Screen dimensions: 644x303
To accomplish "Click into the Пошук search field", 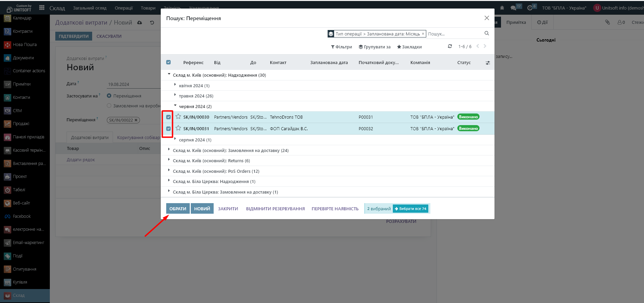I will click(454, 34).
